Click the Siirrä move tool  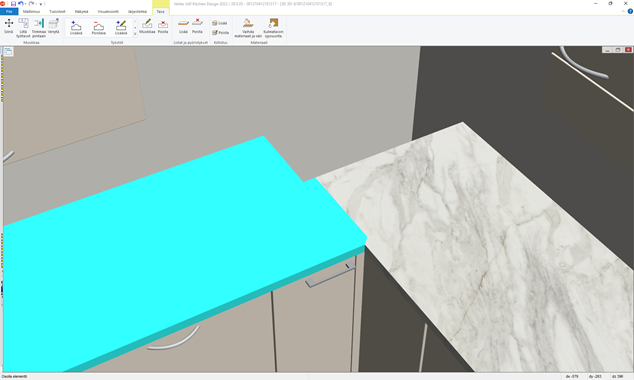click(8, 26)
